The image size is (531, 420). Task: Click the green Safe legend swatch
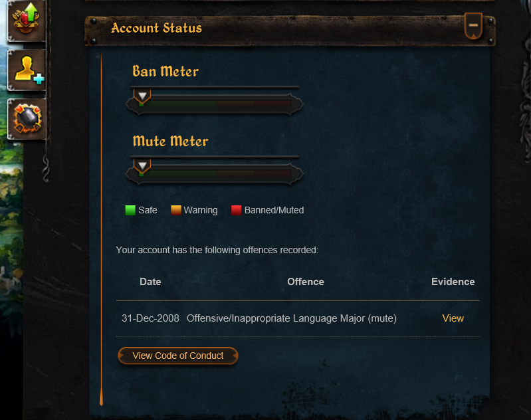[x=130, y=210]
